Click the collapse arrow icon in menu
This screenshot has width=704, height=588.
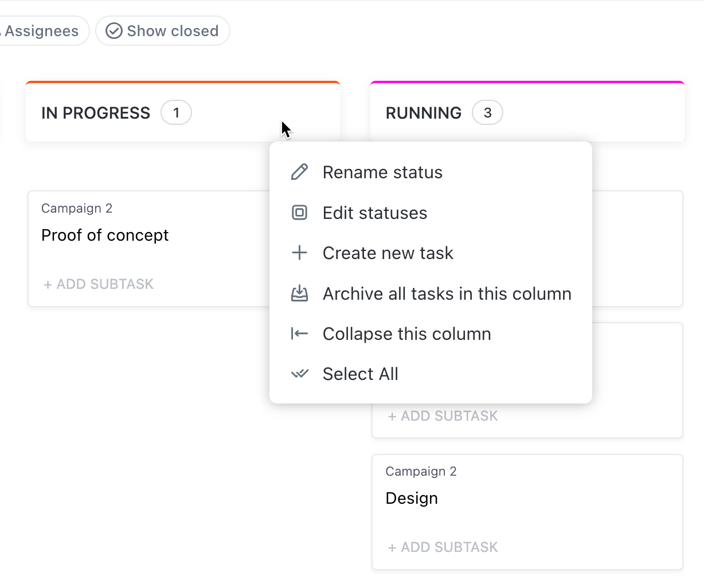[x=299, y=334]
